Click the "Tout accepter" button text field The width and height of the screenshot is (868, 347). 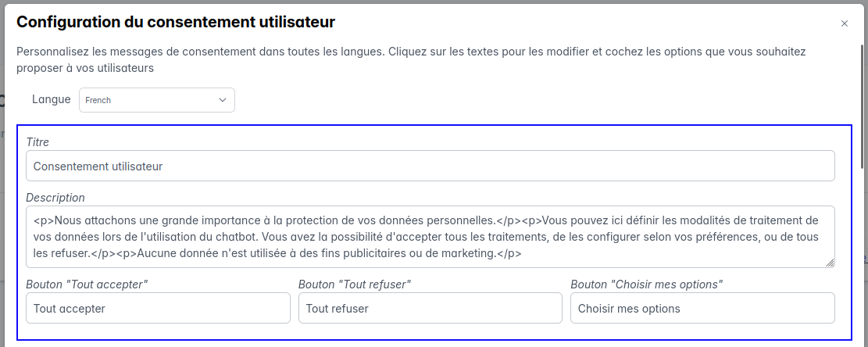coord(158,308)
